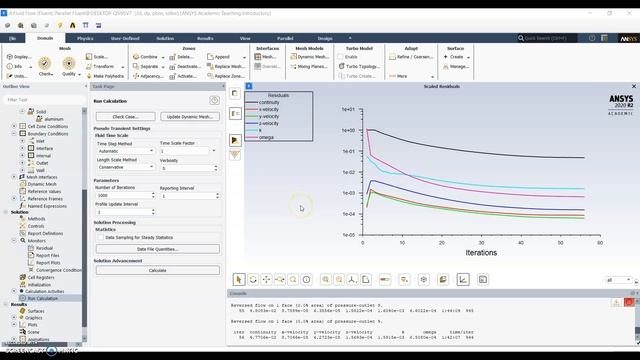Click the Check Case button
Screen dimensions: 640x360
[x=126, y=117]
